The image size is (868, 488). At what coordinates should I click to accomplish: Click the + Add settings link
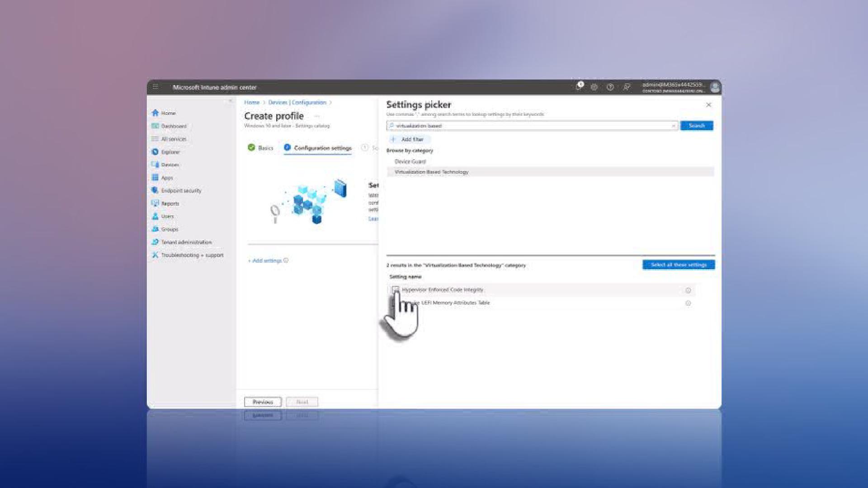(x=264, y=261)
